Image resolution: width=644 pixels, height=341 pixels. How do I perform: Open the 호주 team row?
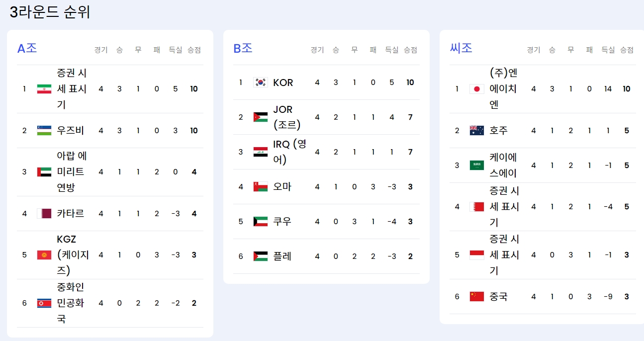point(543,131)
